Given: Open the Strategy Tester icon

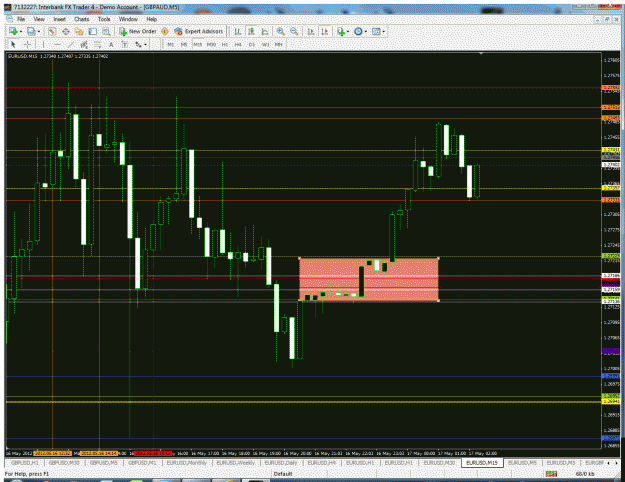Looking at the screenshot, I should coord(106,31).
